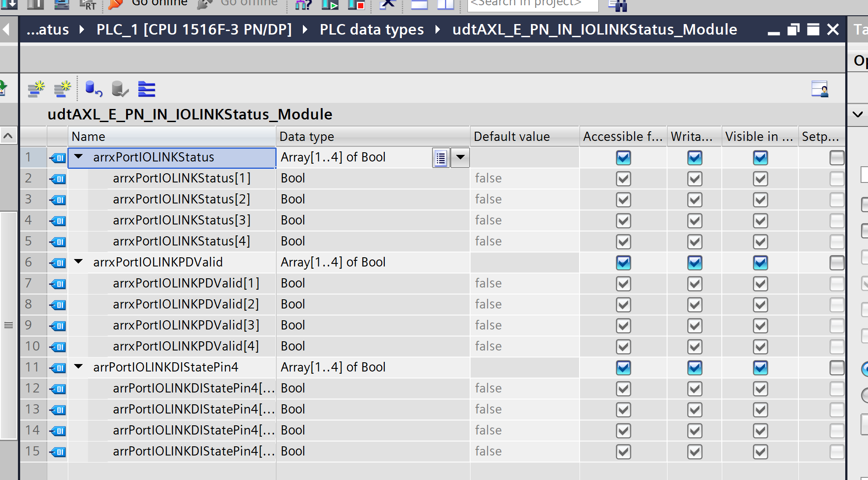This screenshot has width=868, height=480.
Task: Uncheck Writable checkbox for arrxPortIOLINKPDValid
Action: [x=694, y=263]
